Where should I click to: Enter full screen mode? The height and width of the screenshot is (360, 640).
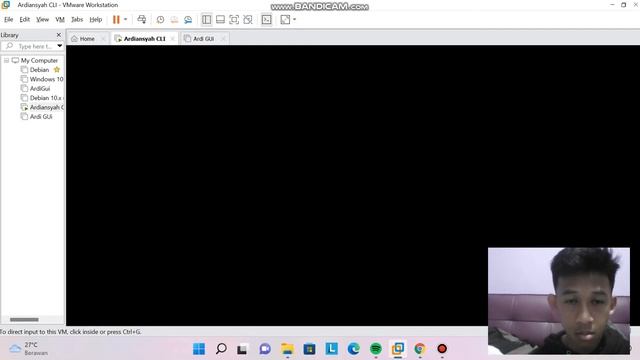[x=234, y=20]
